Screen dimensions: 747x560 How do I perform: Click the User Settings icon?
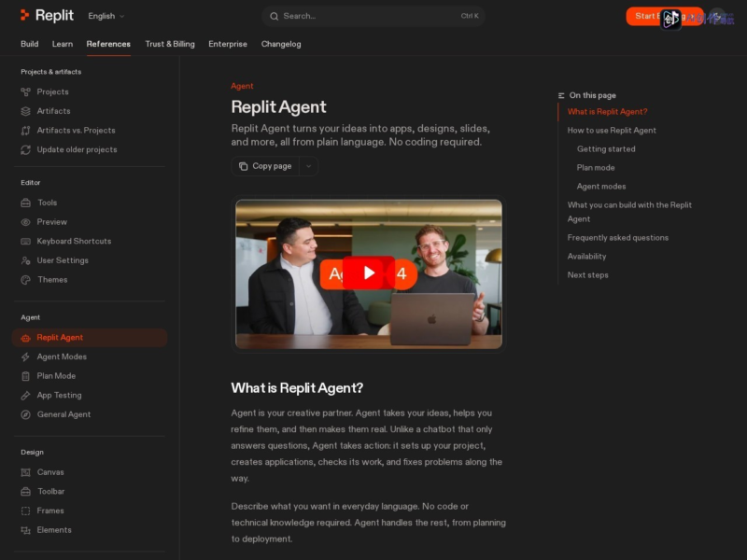click(26, 260)
